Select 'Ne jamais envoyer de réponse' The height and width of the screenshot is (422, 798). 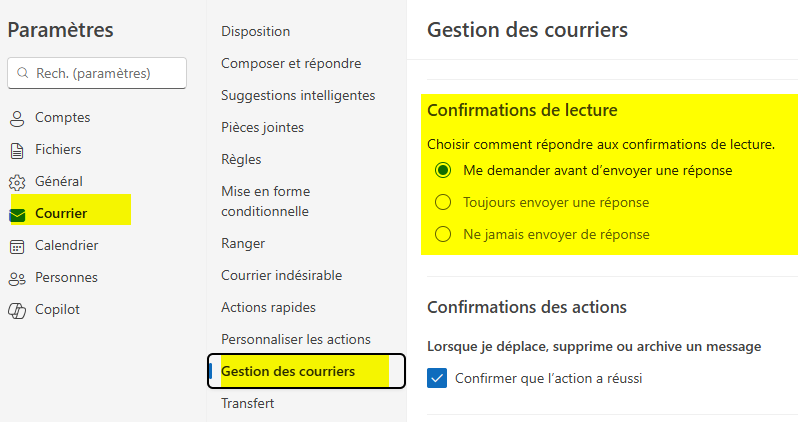tap(443, 235)
